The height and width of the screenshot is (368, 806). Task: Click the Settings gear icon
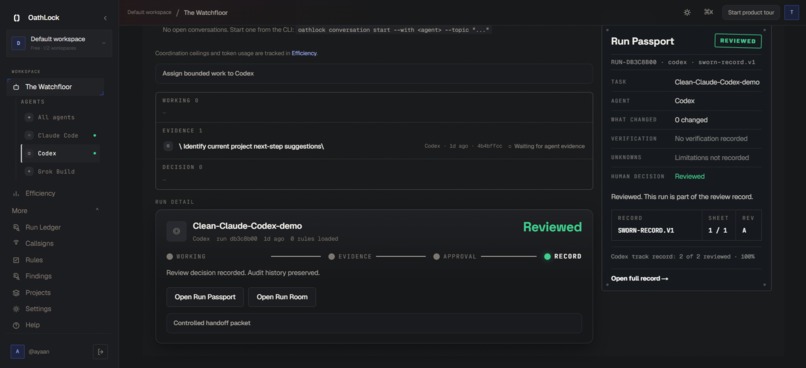pos(16,309)
